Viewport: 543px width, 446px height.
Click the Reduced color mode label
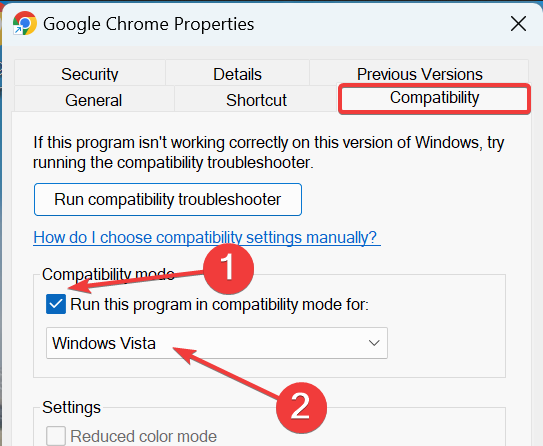coord(143,436)
